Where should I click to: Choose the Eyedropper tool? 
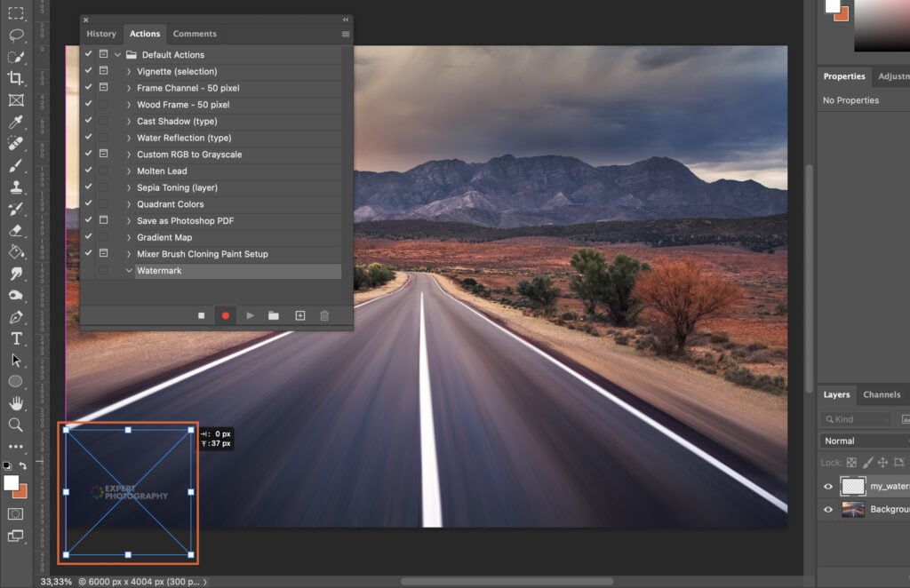(18, 122)
